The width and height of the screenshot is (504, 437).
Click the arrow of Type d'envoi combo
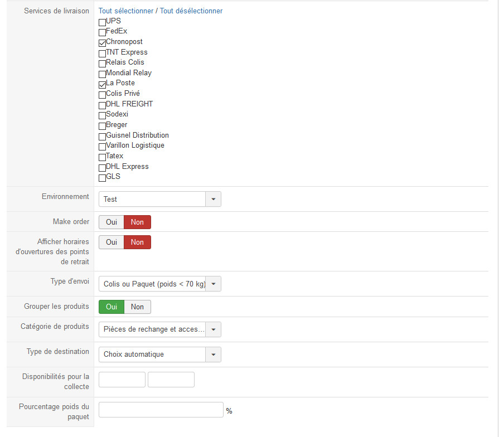tap(213, 284)
